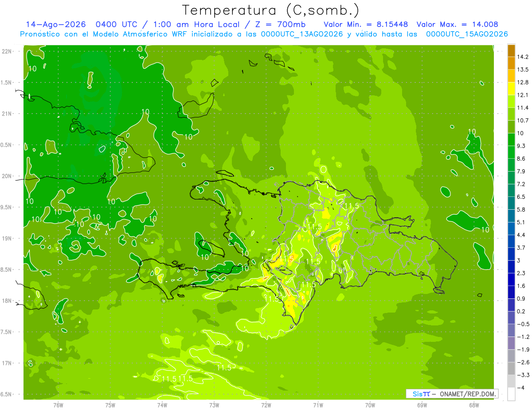Click the 70W longitude axis label
Viewport: 532px width, 411px height.
370,404
